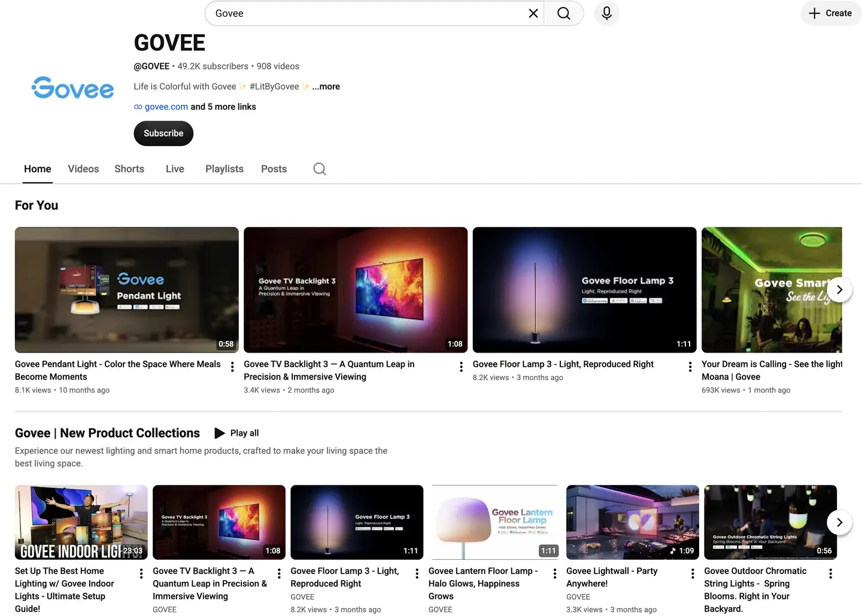The height and width of the screenshot is (616, 862).
Task: Open the Govee Smart Moana video thumbnail
Action: (772, 290)
